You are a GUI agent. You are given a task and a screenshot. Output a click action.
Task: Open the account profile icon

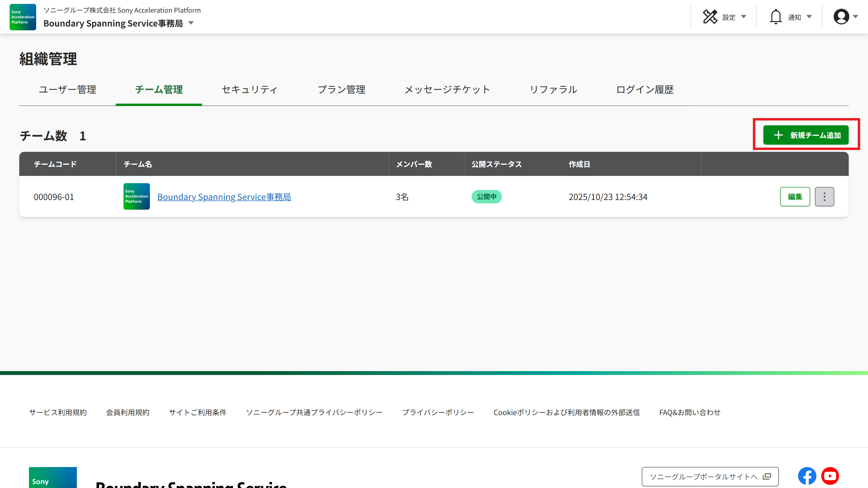pyautogui.click(x=841, y=17)
